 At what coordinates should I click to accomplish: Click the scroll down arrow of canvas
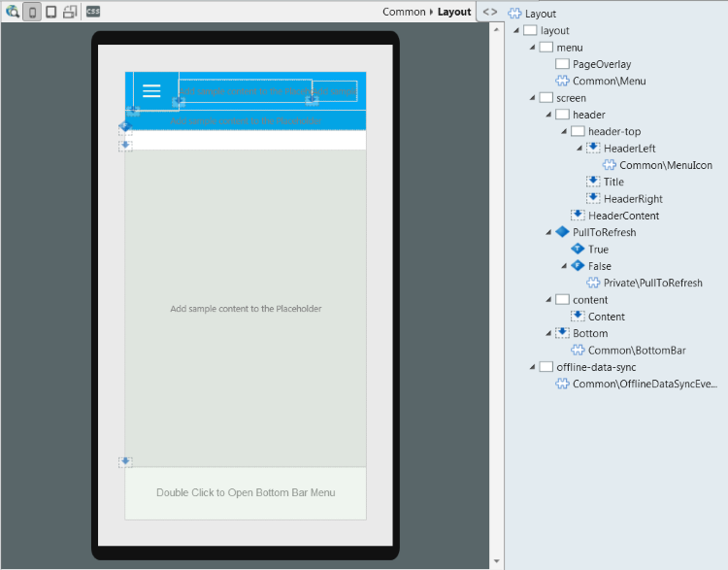(x=497, y=562)
